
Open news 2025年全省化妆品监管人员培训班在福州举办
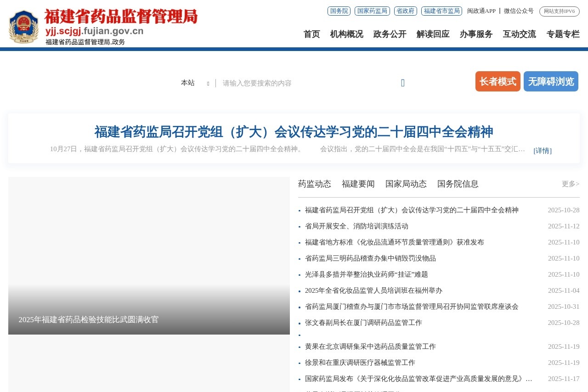tap(373, 290)
